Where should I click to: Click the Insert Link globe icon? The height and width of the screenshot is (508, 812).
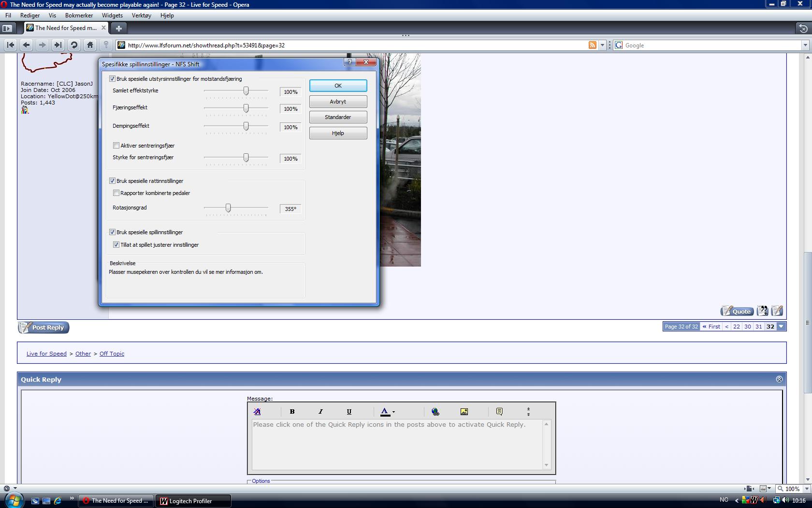435,412
